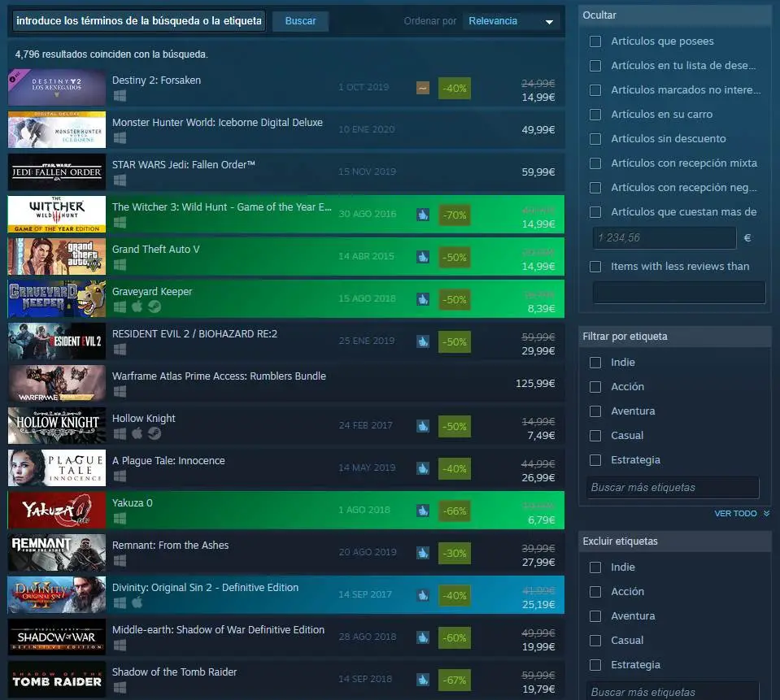Click the thumbs-up review icon for Shadow of War

coord(423,638)
